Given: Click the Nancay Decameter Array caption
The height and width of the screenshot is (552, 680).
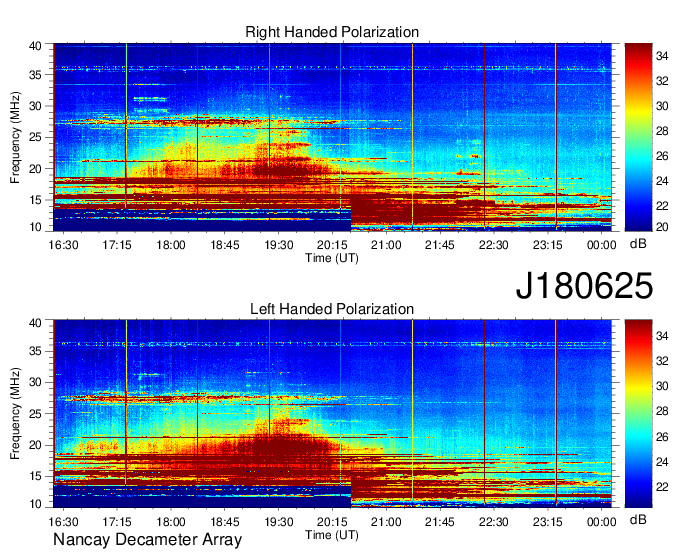Looking at the screenshot, I should (147, 540).
